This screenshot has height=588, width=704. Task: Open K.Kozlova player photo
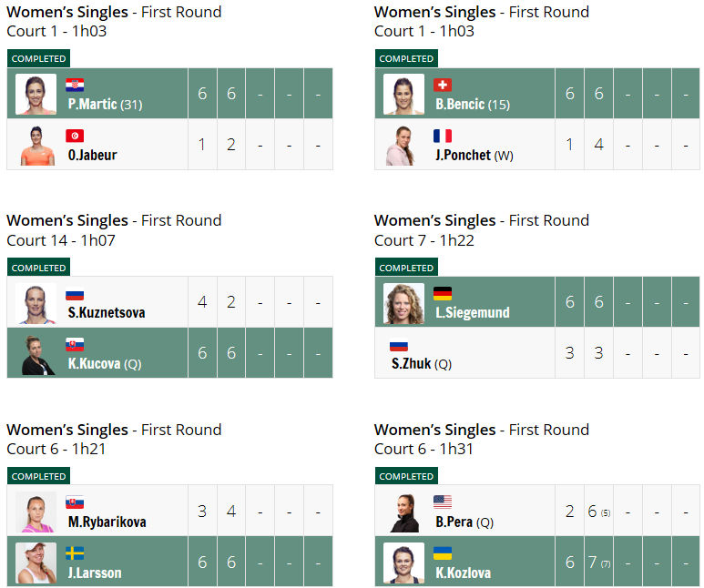pyautogui.click(x=403, y=563)
